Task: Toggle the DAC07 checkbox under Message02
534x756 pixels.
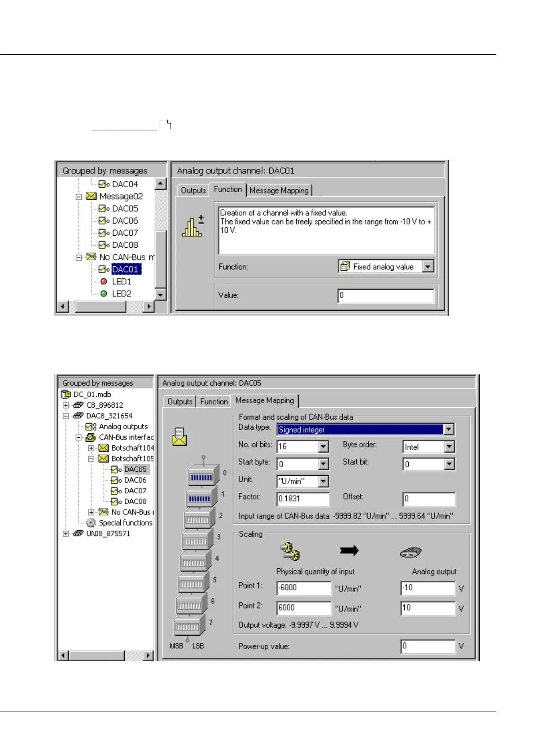Action: (x=103, y=233)
